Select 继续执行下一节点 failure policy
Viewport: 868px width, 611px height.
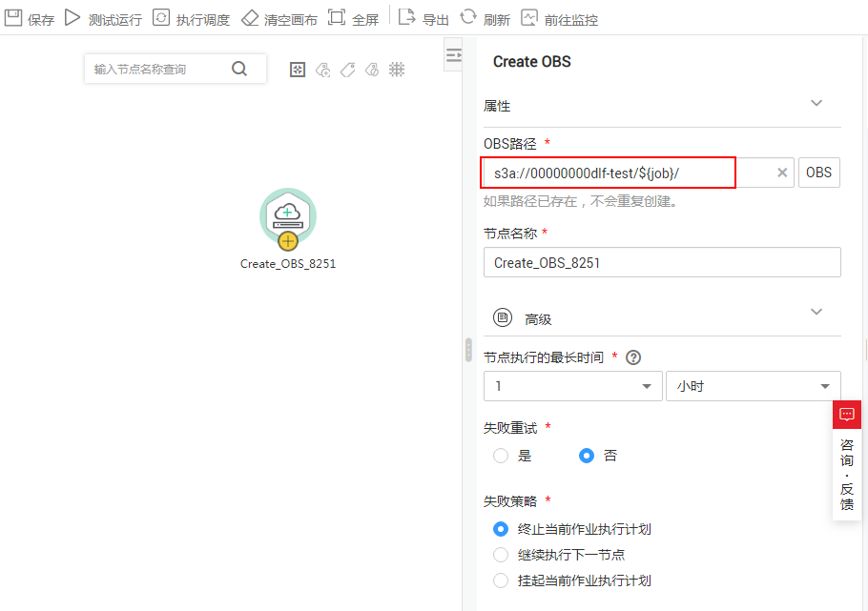point(501,555)
